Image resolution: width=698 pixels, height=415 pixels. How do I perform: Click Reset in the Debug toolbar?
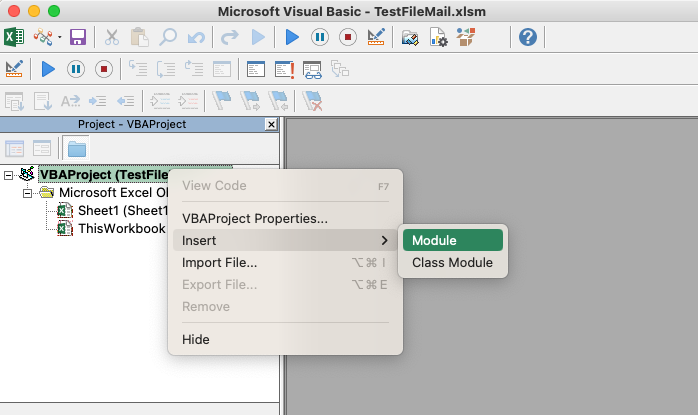[x=104, y=69]
